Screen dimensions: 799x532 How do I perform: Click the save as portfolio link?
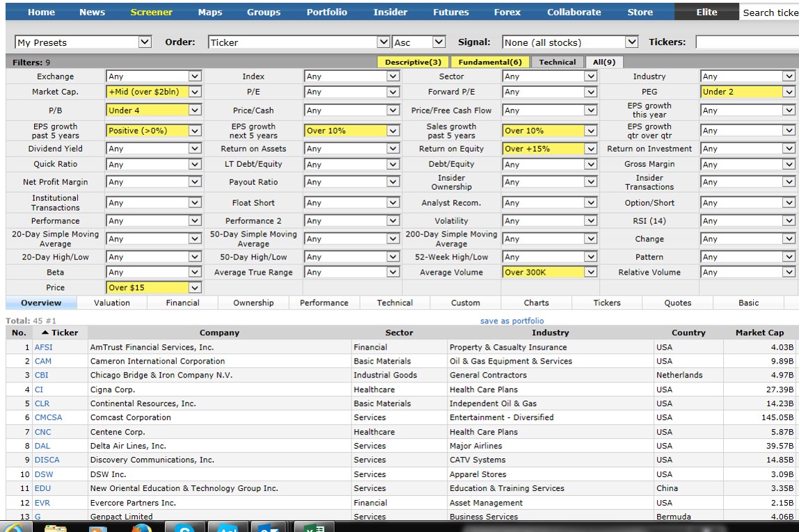514,321
